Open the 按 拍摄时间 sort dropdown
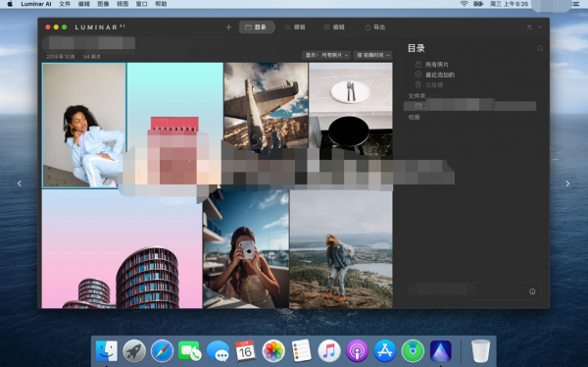 tap(372, 55)
